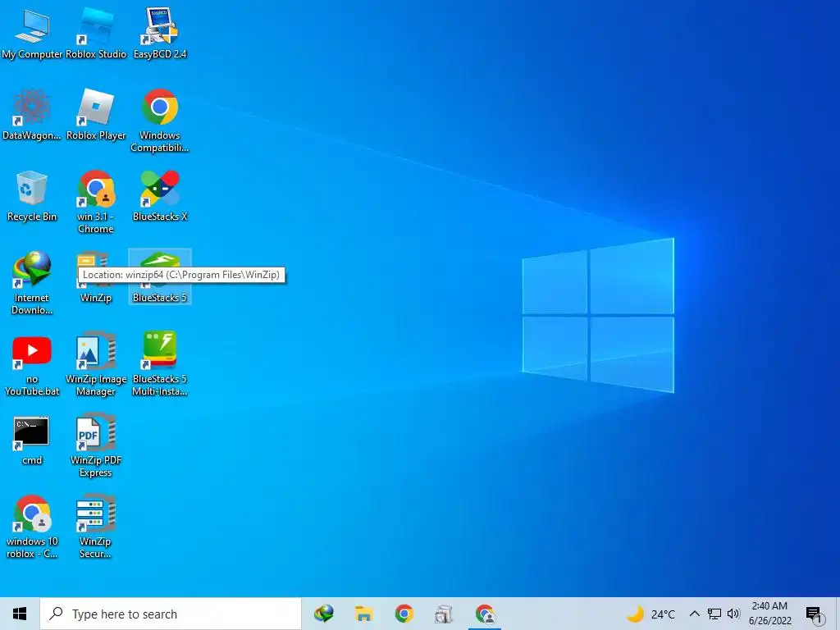Select the My Computer desktop icon
Image resolution: width=840 pixels, height=630 pixels.
pyautogui.click(x=32, y=33)
